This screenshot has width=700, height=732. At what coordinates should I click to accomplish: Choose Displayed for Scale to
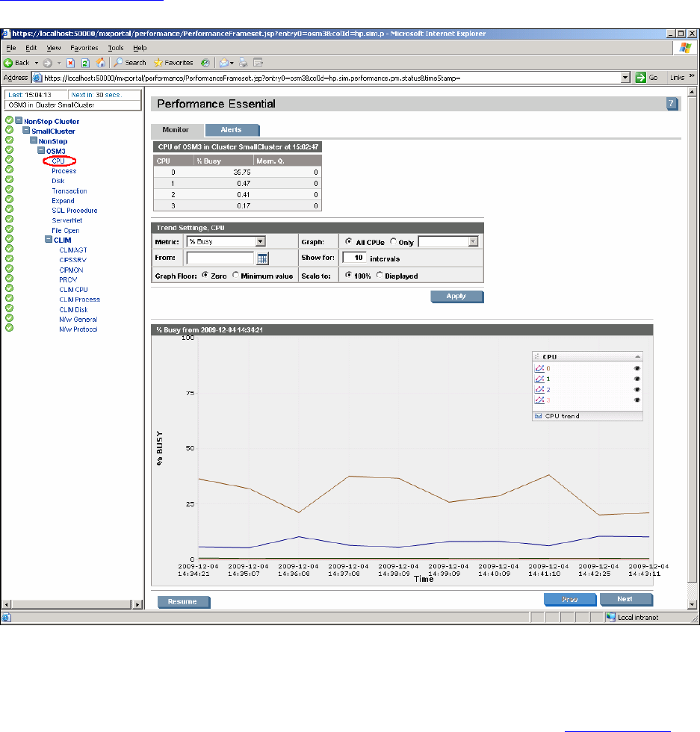click(x=380, y=275)
